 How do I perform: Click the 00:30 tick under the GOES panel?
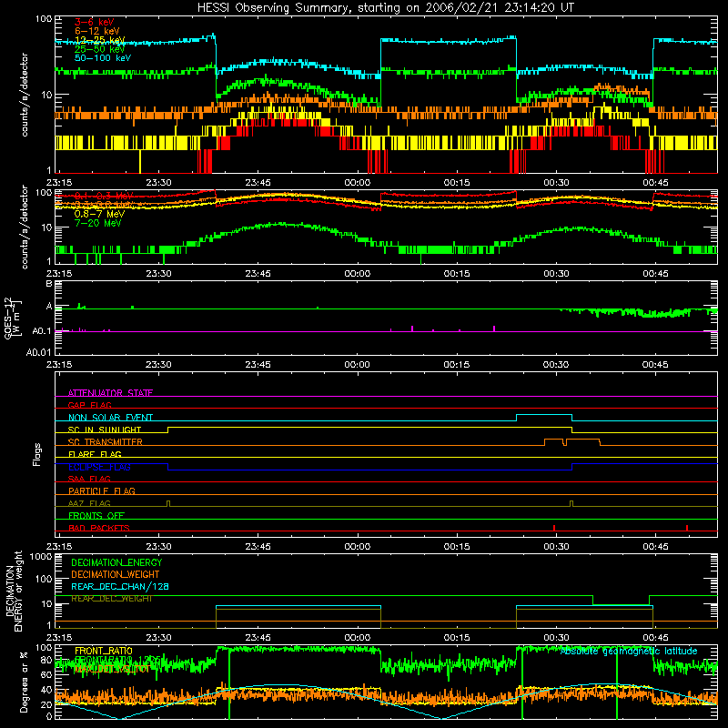click(x=556, y=365)
